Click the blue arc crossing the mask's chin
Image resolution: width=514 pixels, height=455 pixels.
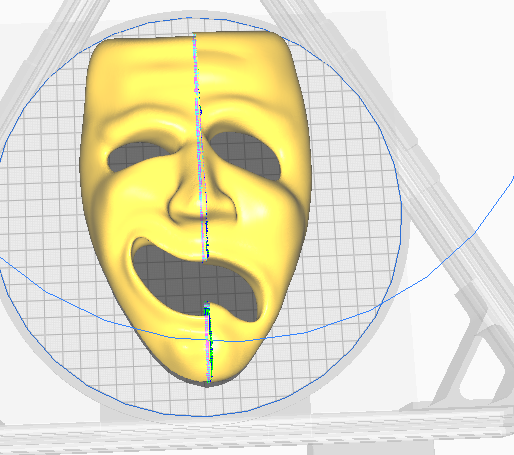233,341
